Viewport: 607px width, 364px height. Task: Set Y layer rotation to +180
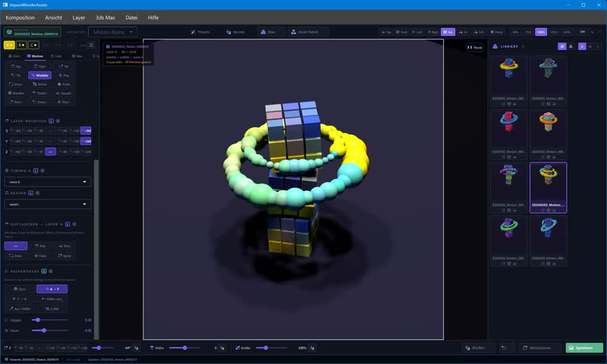tap(74, 141)
